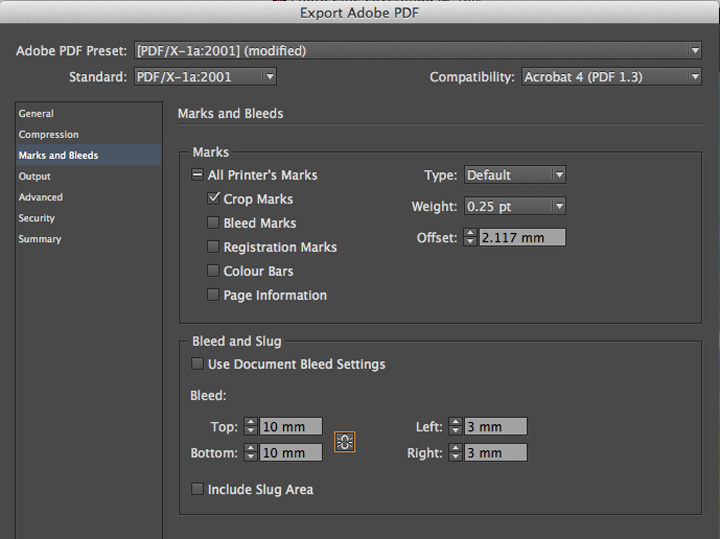Open the marks Weight dropdown

515,206
